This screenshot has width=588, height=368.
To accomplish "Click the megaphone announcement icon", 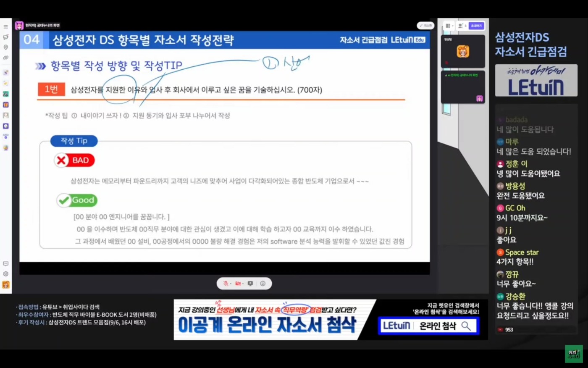I will [x=5, y=37].
